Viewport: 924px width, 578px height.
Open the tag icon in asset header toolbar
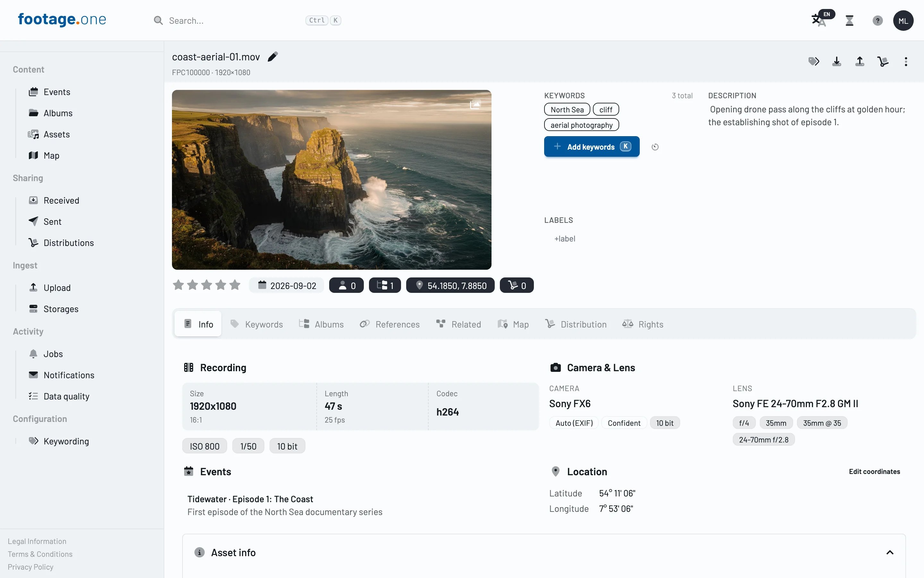(814, 62)
